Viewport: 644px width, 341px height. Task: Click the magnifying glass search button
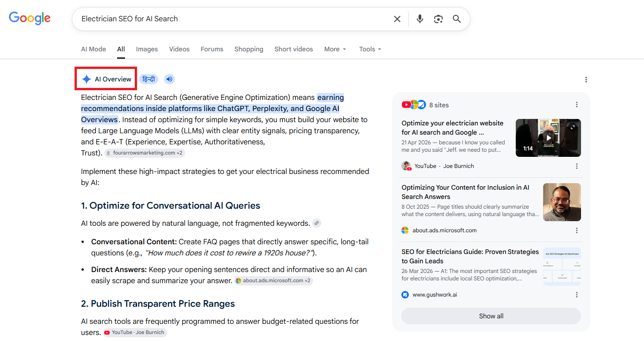(x=457, y=19)
